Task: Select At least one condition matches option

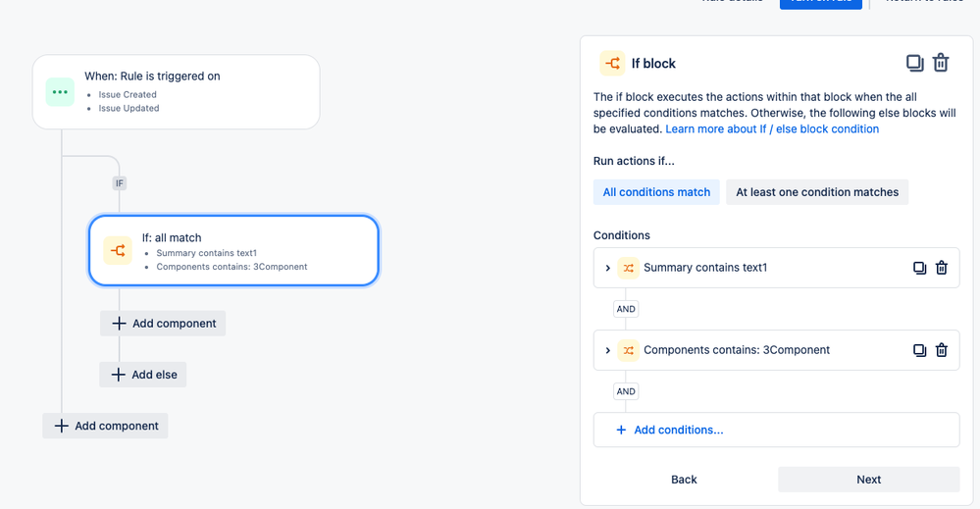Action: 817,192
